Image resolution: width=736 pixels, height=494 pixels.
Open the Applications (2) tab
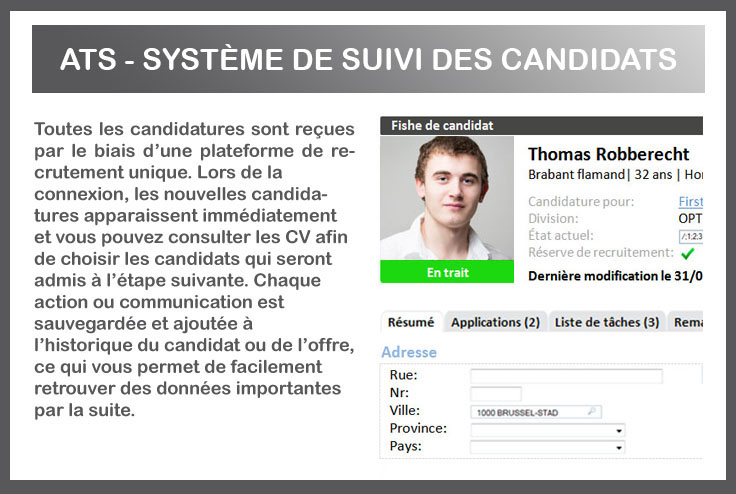point(495,322)
